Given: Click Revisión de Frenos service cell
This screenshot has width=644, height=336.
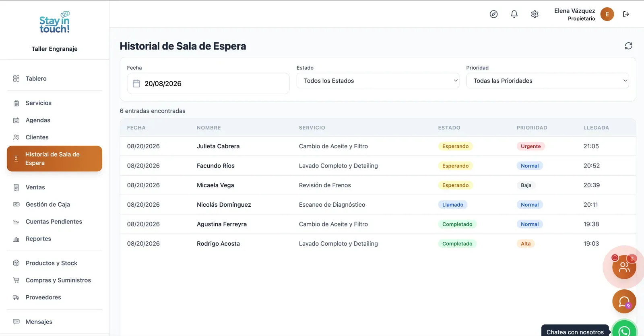Looking at the screenshot, I should [x=325, y=185].
